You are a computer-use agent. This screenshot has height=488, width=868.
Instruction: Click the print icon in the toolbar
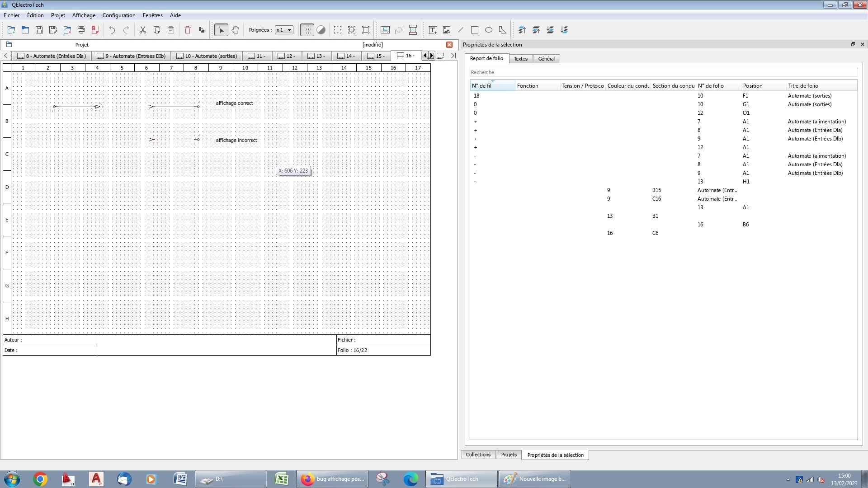click(81, 30)
